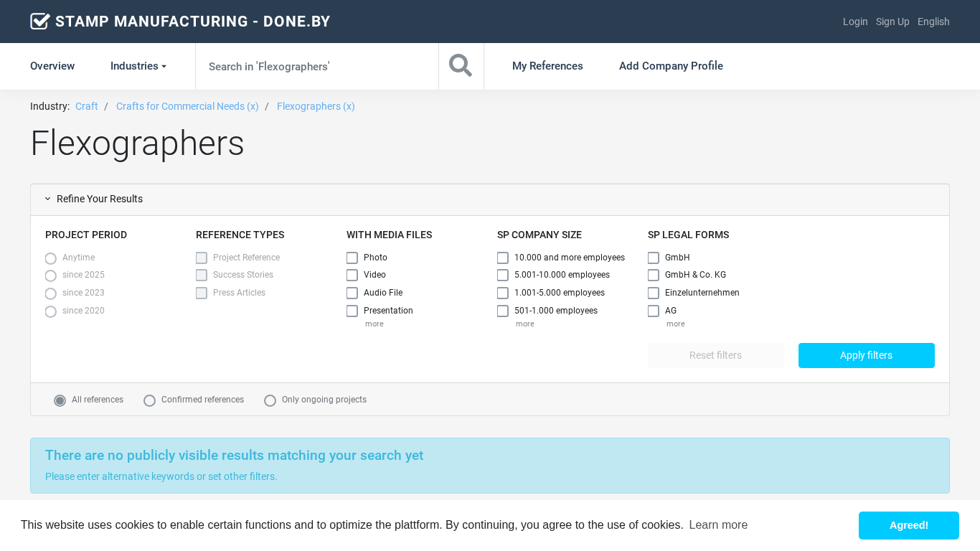Open the Overview menu item
The image size is (980, 551).
(52, 66)
